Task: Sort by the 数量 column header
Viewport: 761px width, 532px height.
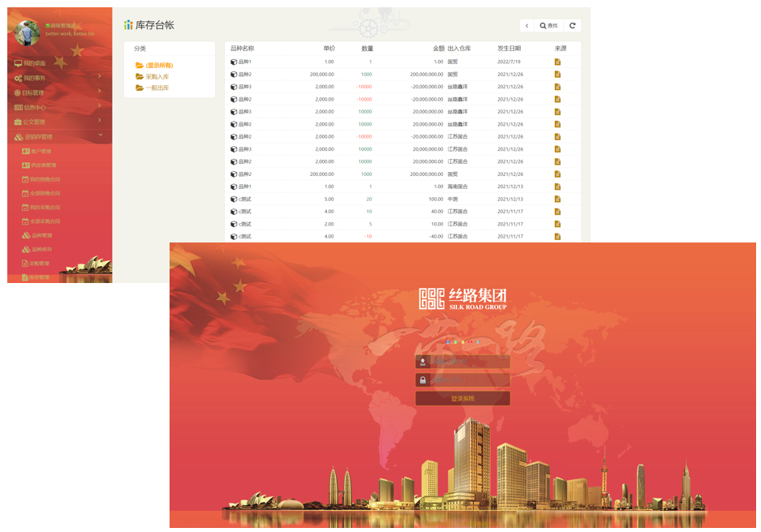Action: [x=368, y=49]
